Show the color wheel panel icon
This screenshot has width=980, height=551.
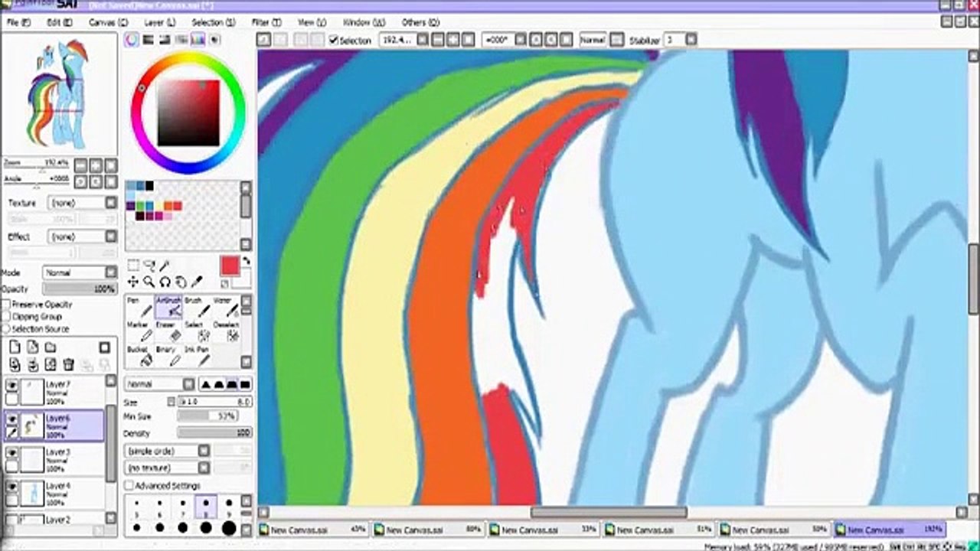pyautogui.click(x=132, y=40)
